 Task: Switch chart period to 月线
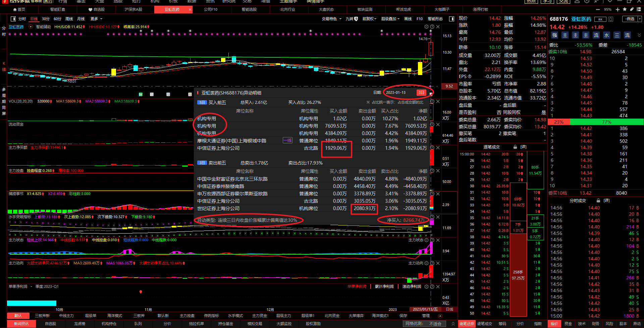click(x=81, y=19)
